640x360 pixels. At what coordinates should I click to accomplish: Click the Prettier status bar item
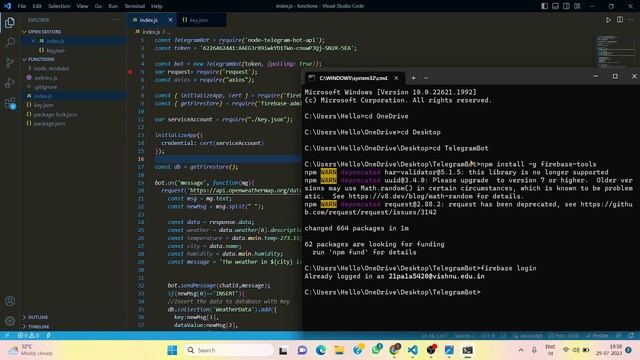[x=597, y=336]
